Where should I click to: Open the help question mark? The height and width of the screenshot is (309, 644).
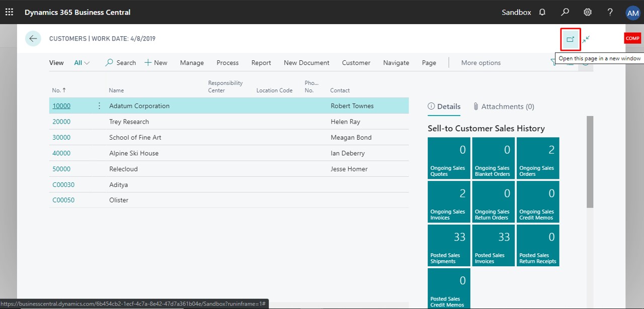pos(610,12)
